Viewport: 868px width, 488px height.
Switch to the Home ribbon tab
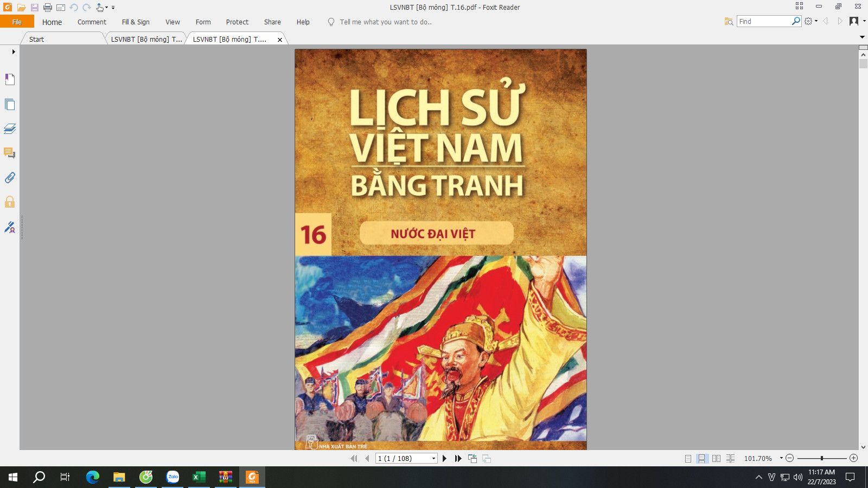point(52,22)
